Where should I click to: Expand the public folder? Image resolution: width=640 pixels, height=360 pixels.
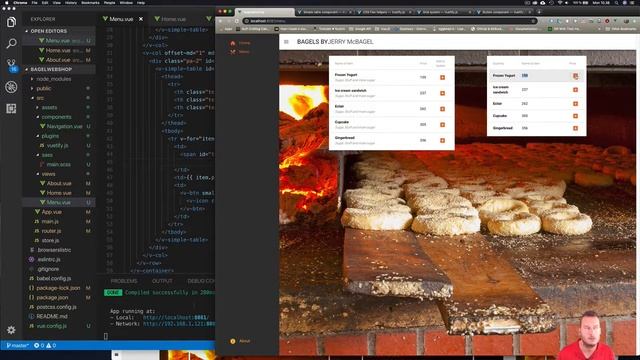[x=44, y=89]
